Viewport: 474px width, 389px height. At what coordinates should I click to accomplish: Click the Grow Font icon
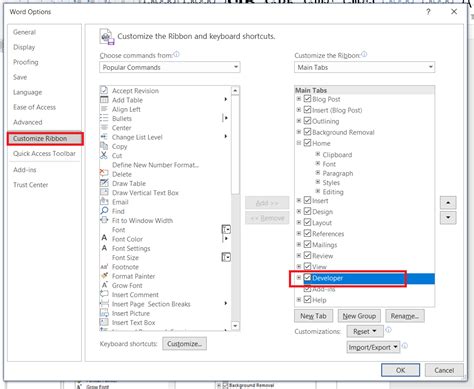pos(104,285)
